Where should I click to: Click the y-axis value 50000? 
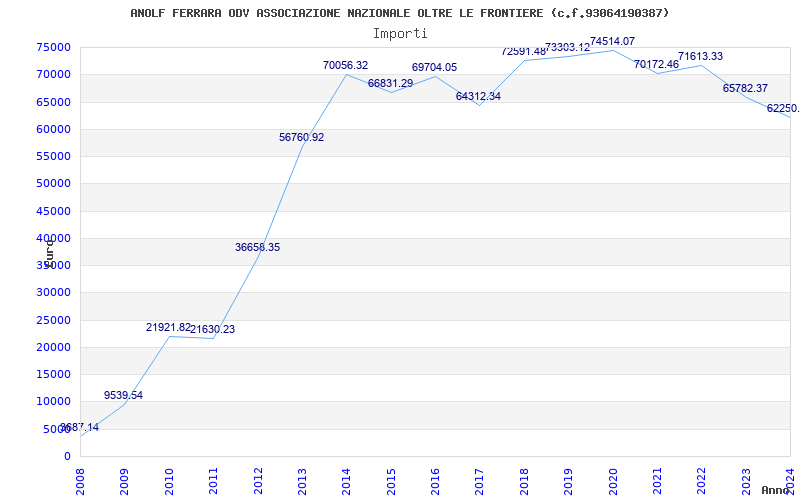(x=54, y=184)
